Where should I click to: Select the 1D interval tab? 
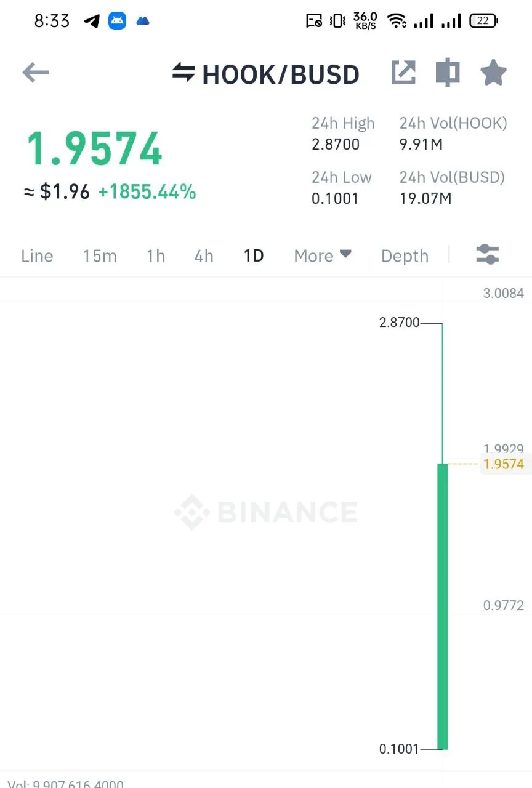254,256
